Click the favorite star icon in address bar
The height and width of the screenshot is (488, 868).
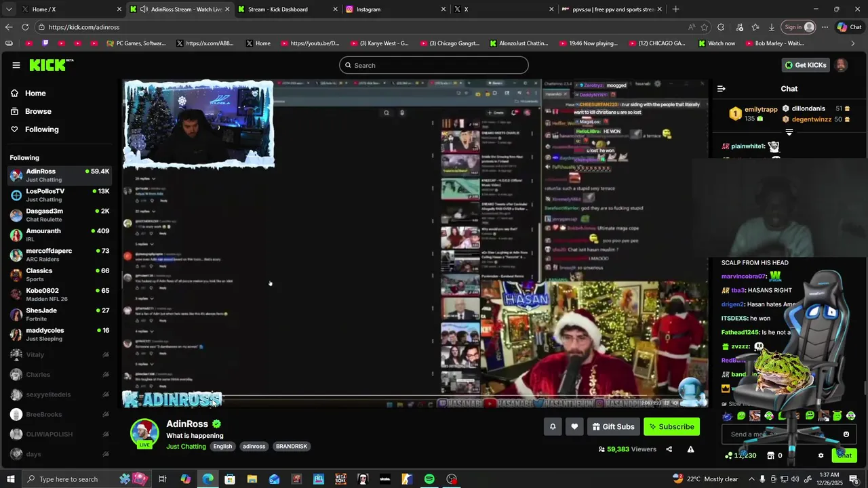click(x=705, y=27)
